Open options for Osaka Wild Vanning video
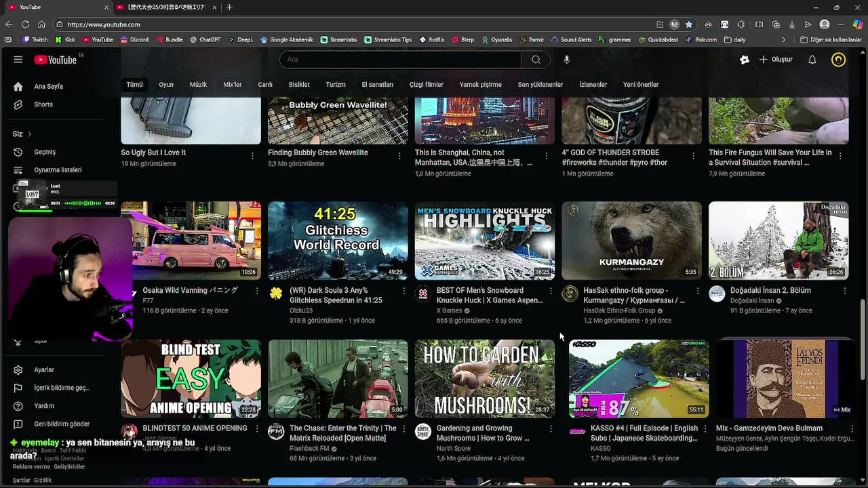The height and width of the screenshot is (488, 868). coord(257,291)
